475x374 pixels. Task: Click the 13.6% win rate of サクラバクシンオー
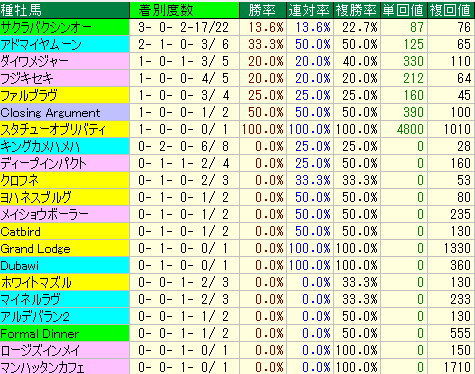pos(266,27)
